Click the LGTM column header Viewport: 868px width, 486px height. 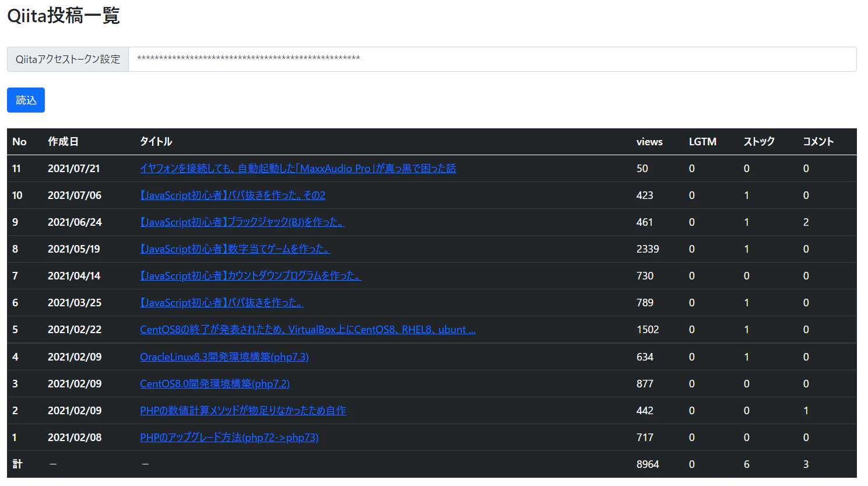[702, 142]
